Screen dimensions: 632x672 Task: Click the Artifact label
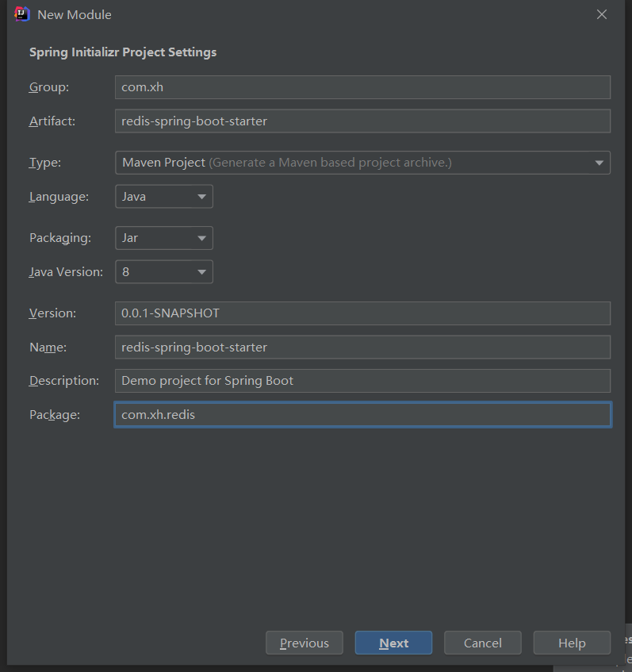pos(52,121)
